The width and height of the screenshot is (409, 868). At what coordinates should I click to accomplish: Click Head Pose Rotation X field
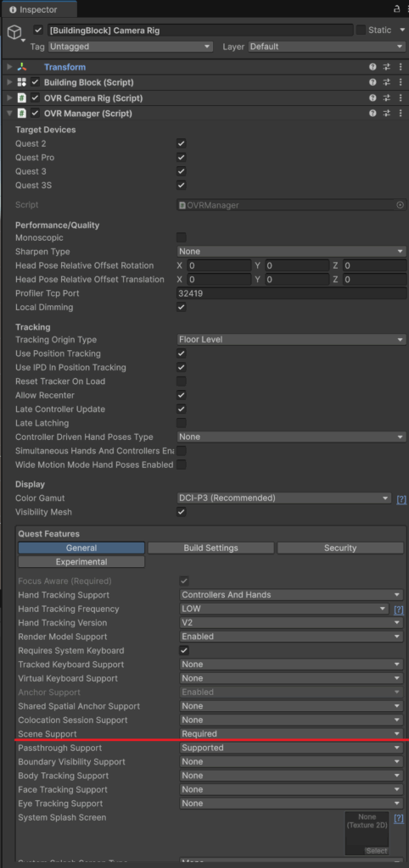click(x=219, y=265)
